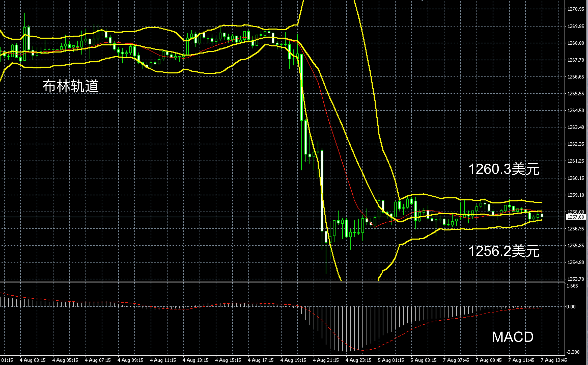Click the 布林轨道 text label
This screenshot has height=365, width=588.
point(71,86)
